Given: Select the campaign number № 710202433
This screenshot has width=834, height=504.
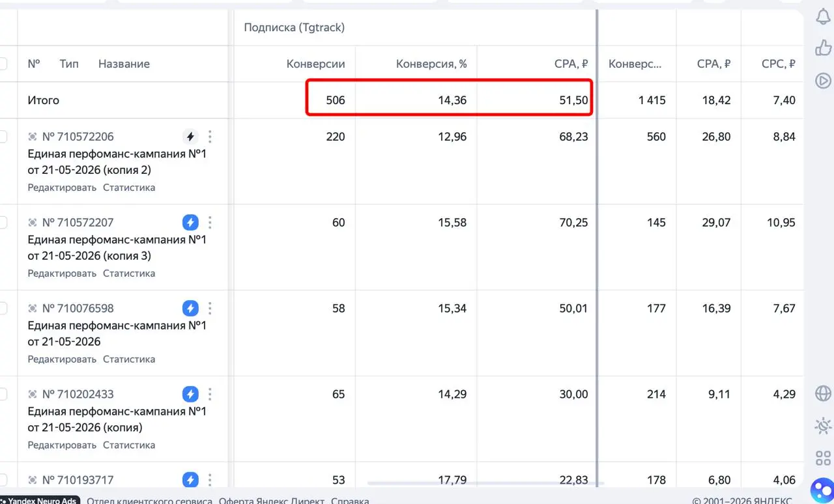Looking at the screenshot, I should click(x=78, y=394).
